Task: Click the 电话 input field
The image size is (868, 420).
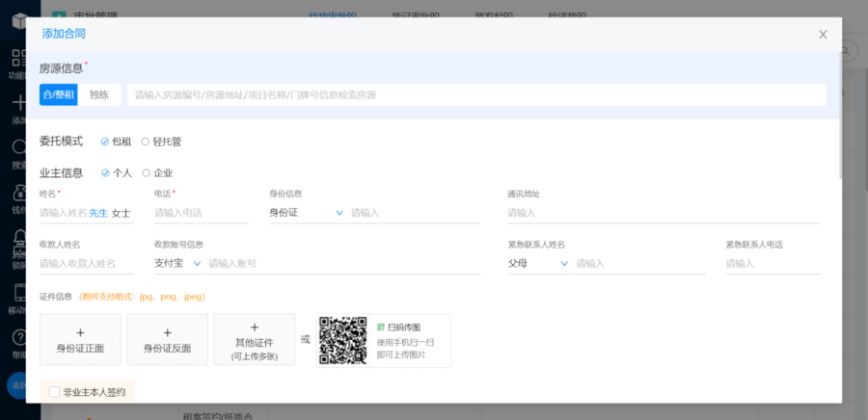Action: [x=202, y=213]
